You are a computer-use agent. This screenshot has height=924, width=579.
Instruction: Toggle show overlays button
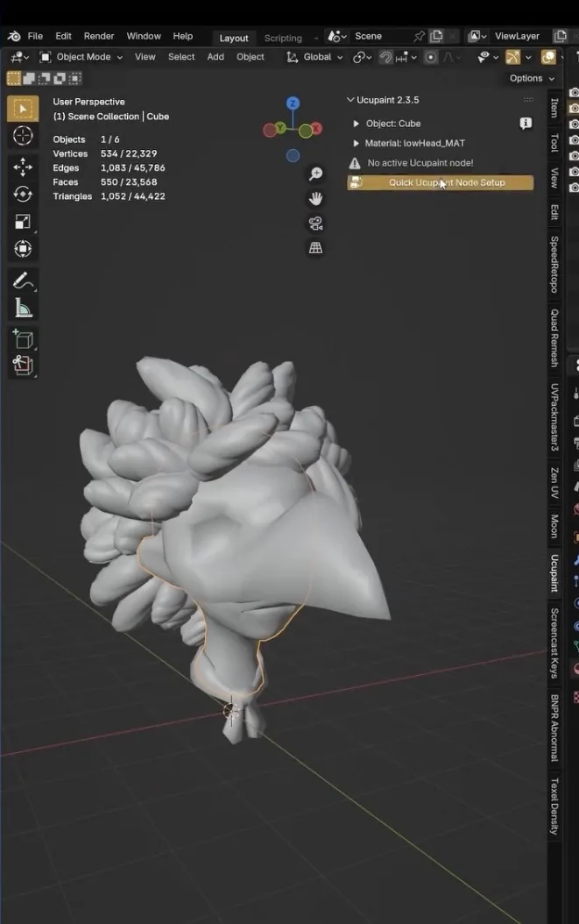(548, 57)
